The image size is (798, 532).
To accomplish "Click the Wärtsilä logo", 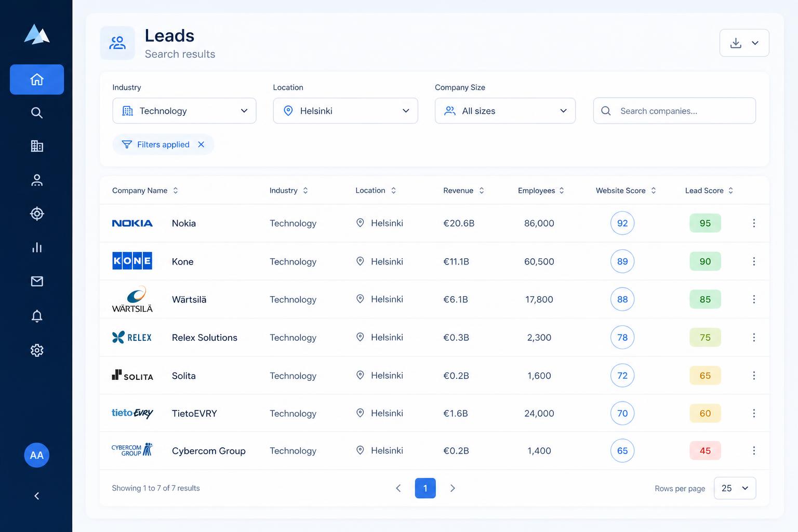I will coord(132,299).
